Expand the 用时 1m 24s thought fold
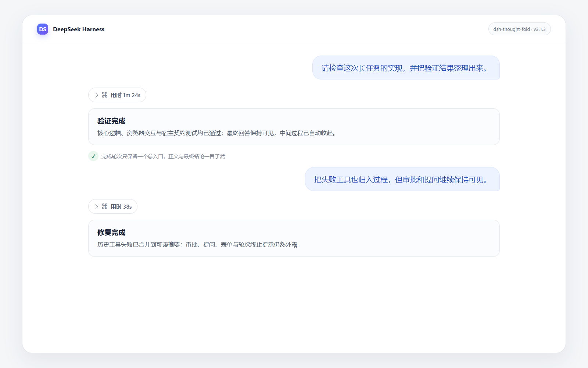588x368 pixels. [117, 95]
